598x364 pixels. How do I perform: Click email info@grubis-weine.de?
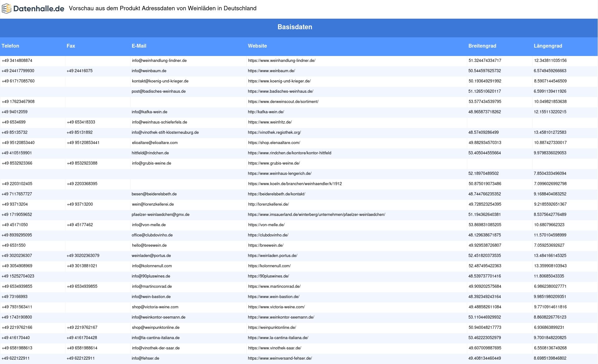coord(151,163)
